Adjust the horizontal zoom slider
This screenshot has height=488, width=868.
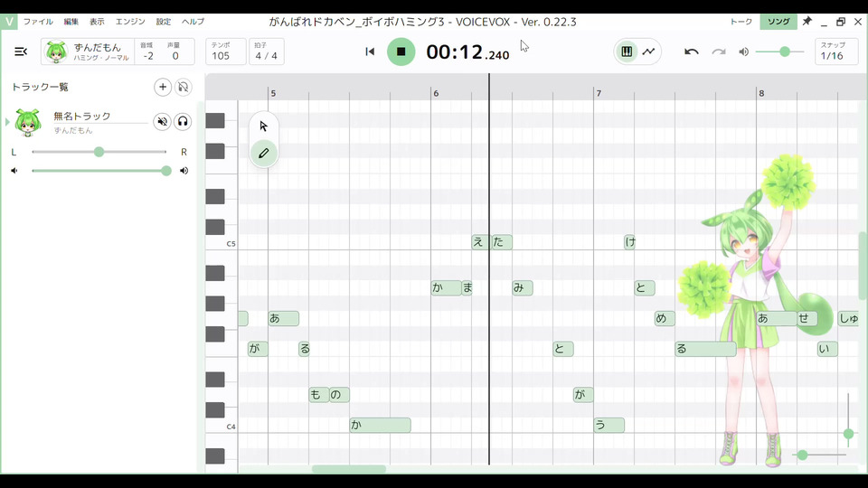click(x=820, y=455)
